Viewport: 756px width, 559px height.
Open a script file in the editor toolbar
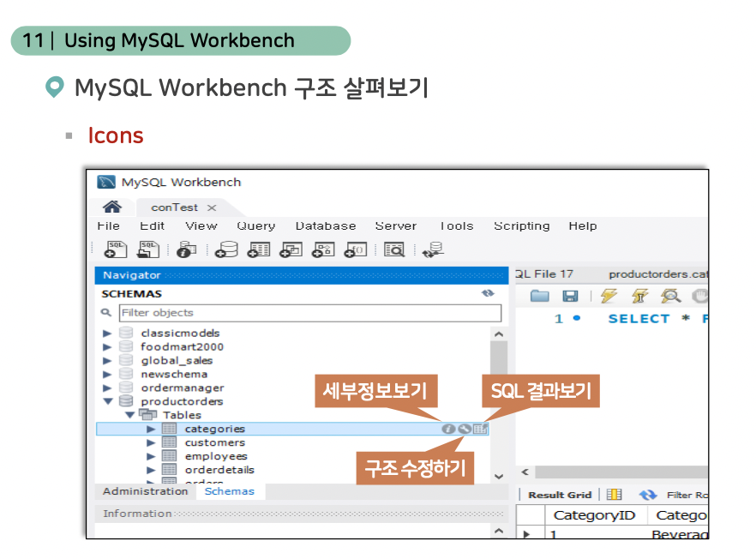[539, 296]
